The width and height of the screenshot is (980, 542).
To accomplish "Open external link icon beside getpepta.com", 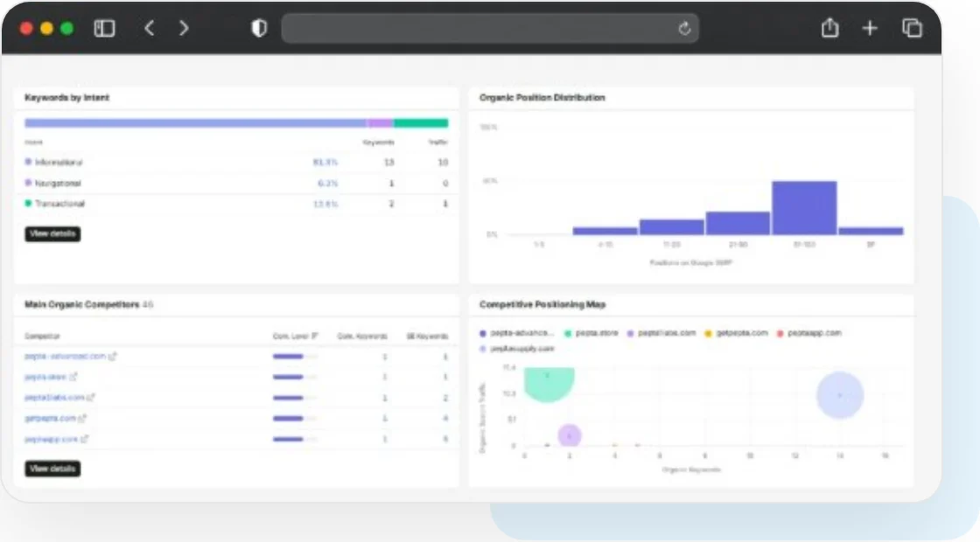I will tap(82, 419).
